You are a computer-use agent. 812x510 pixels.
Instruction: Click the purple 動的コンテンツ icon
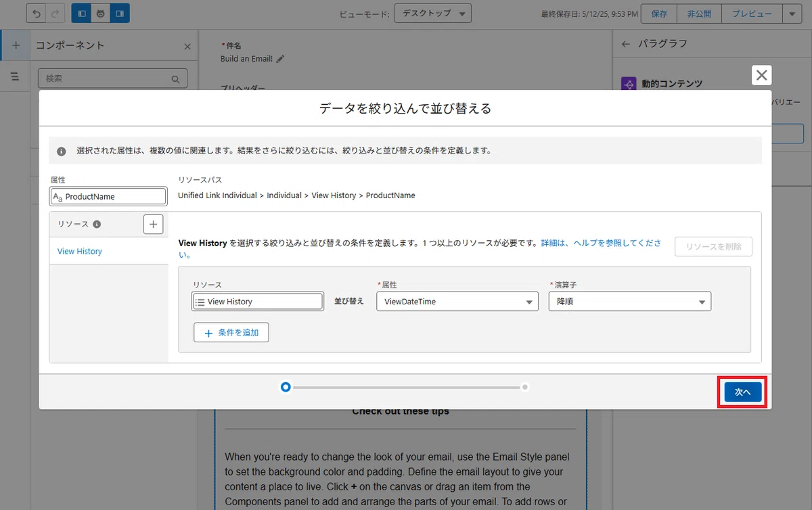click(x=629, y=84)
